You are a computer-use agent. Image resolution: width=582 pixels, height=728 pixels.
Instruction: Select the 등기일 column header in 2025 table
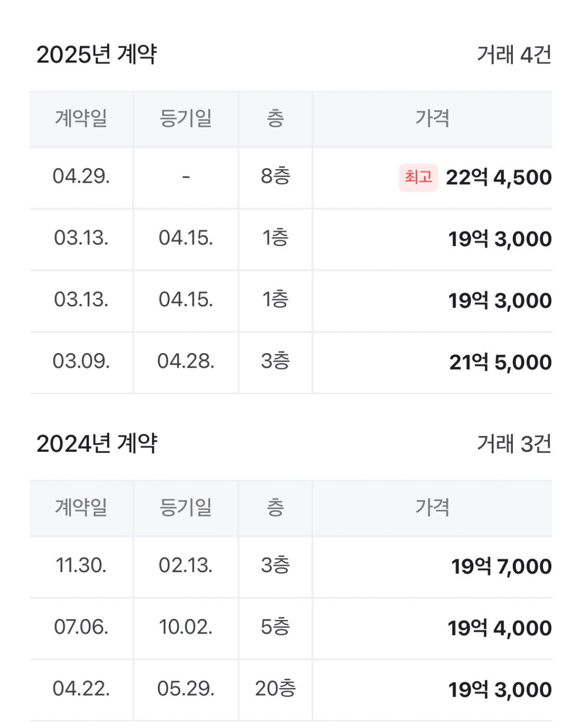pos(186,119)
